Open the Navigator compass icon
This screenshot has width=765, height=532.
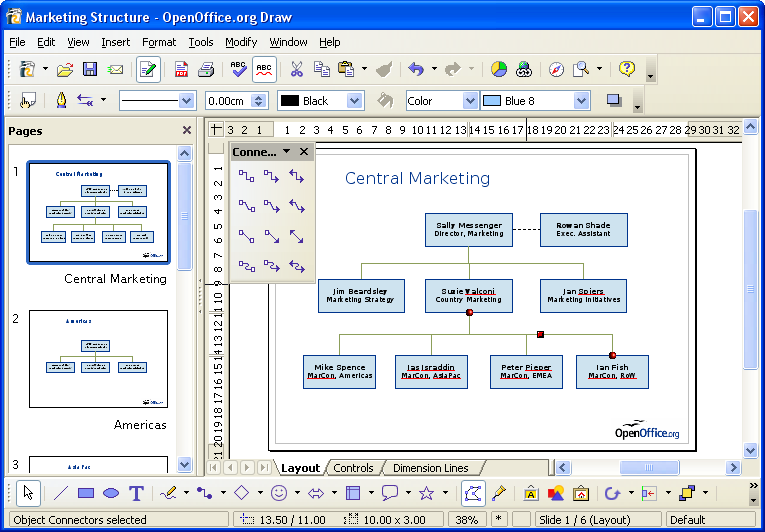tap(556, 69)
